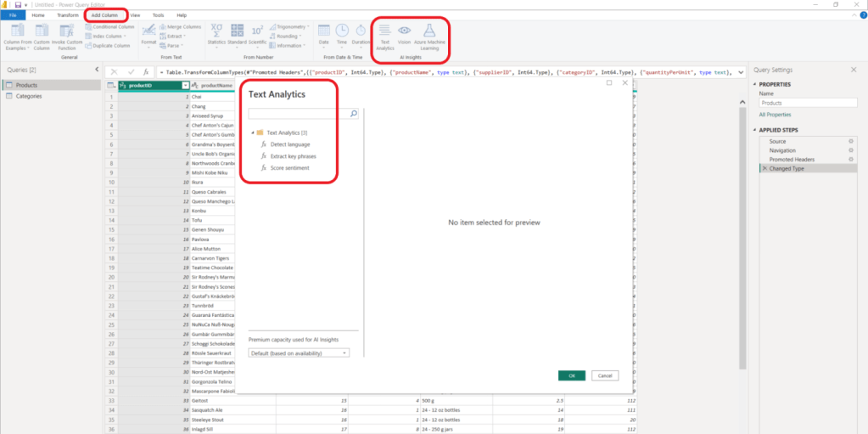
Task: Open the All Properties link
Action: click(773, 114)
